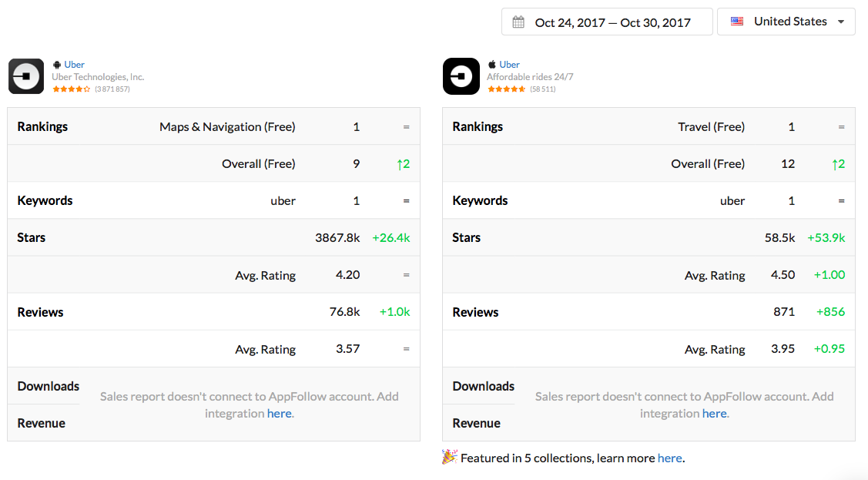Click the party popper featured icon

tap(450, 458)
